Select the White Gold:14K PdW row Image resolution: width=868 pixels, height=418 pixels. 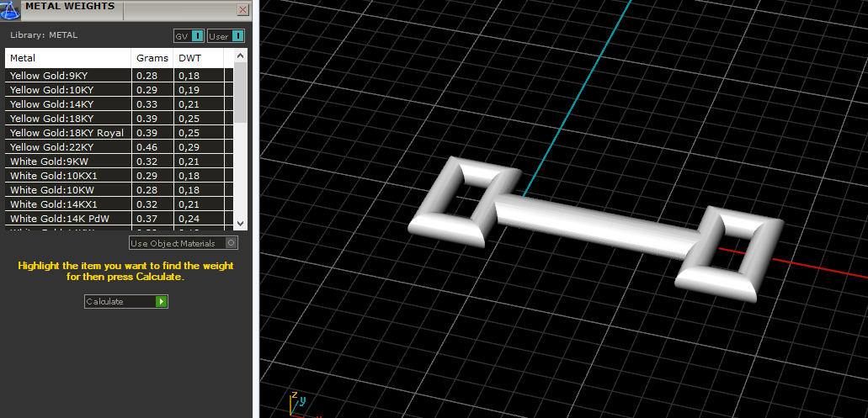tap(119, 219)
